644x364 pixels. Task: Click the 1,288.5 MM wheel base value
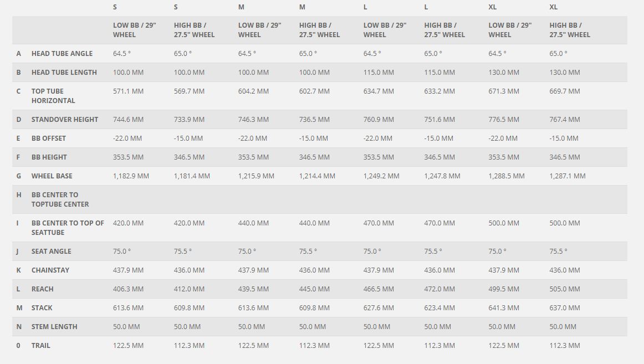(507, 176)
